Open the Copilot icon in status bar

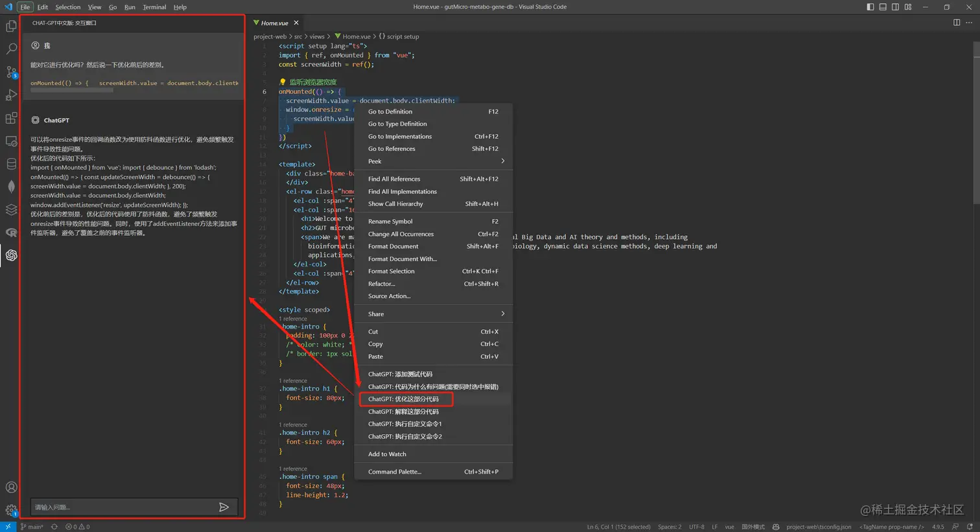pos(776,527)
